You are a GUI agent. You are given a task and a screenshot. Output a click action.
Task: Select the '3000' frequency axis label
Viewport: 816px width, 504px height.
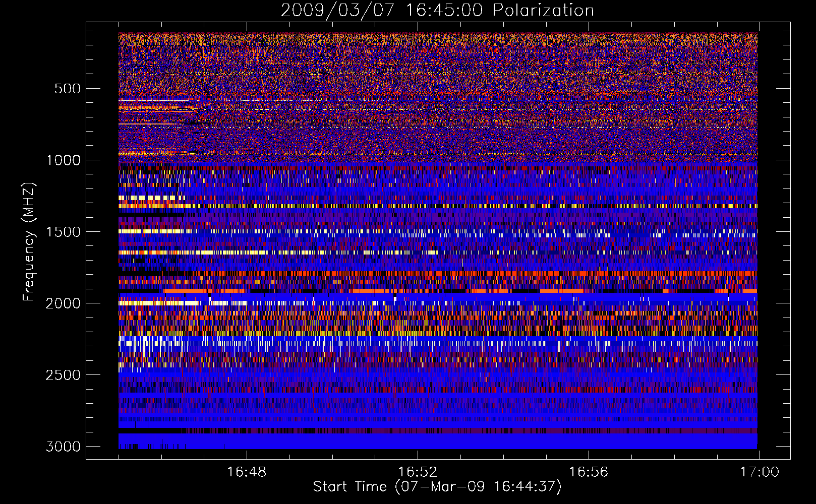[x=63, y=447]
